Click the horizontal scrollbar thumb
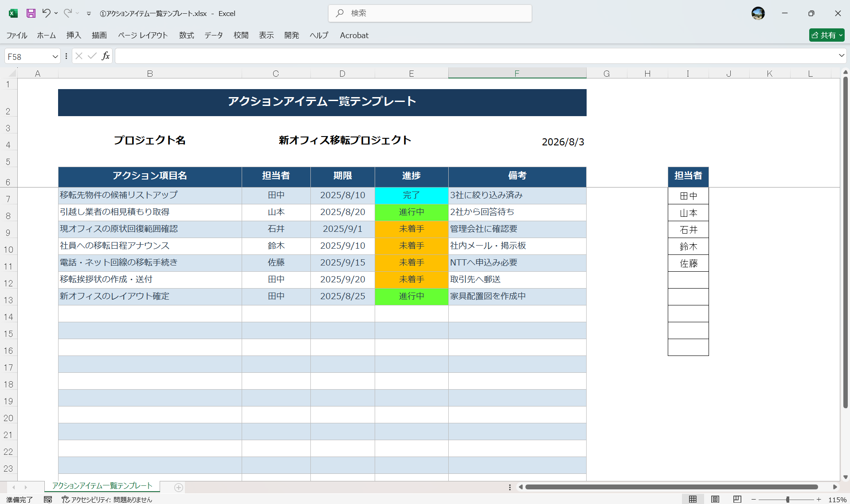The height and width of the screenshot is (504, 850). [671, 487]
